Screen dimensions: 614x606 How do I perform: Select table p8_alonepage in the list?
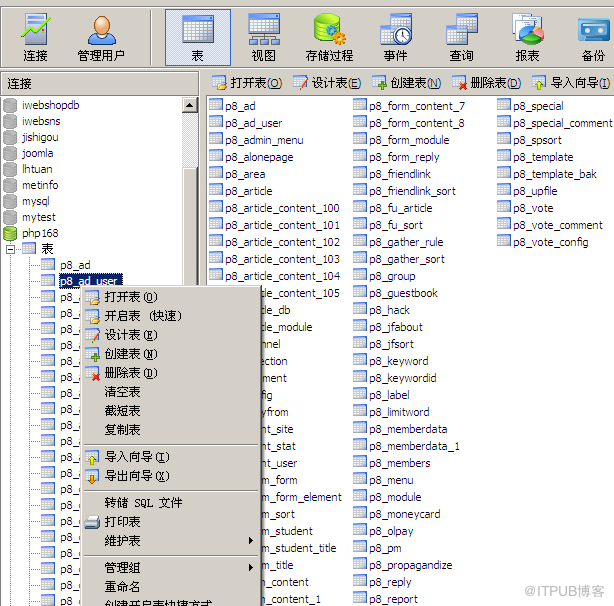259,157
